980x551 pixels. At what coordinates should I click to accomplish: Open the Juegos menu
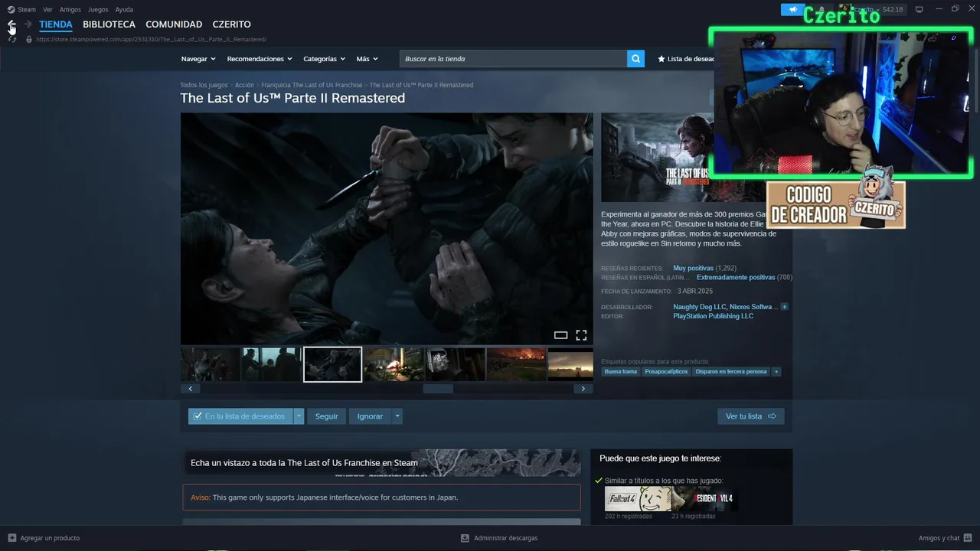98,9
